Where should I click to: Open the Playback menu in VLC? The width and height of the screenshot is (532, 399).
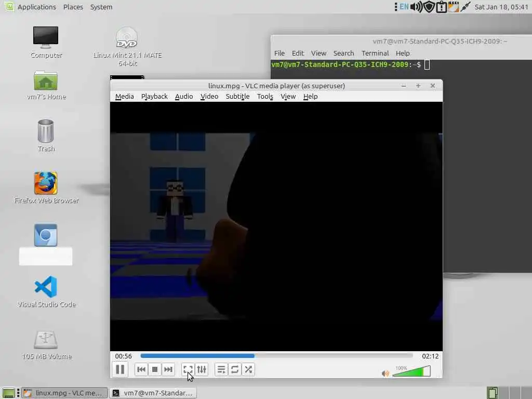[154, 96]
